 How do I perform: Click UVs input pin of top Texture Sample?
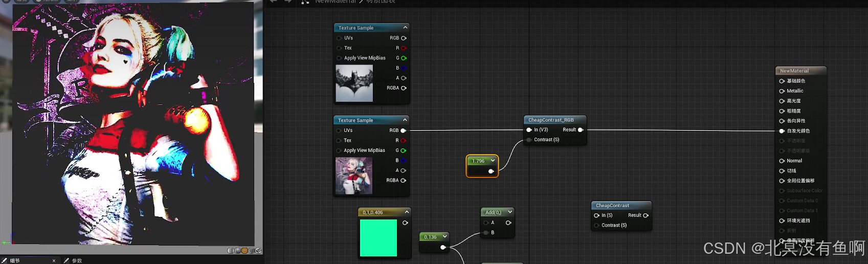pyautogui.click(x=339, y=38)
